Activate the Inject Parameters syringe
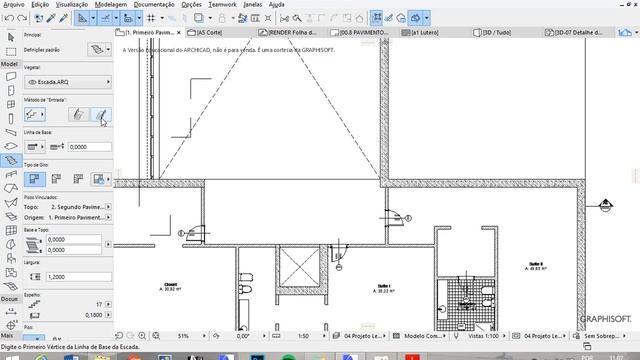The image size is (640, 360). 64,18
